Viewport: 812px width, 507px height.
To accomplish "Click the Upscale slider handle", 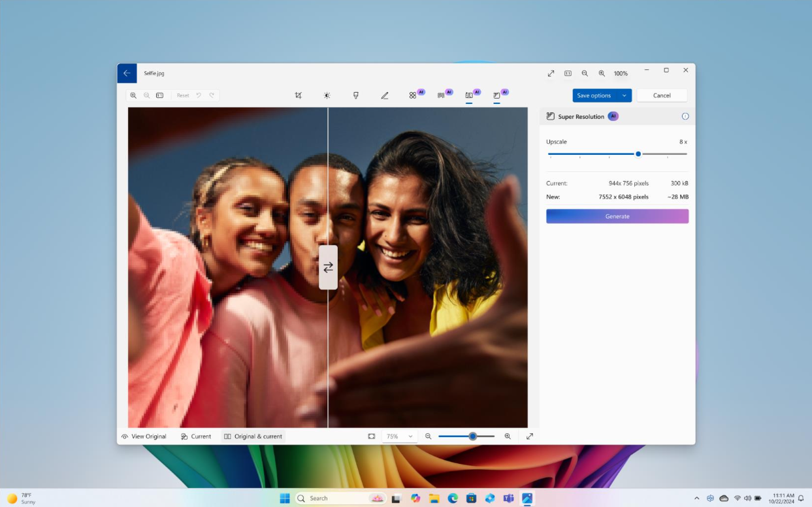I will pyautogui.click(x=638, y=154).
